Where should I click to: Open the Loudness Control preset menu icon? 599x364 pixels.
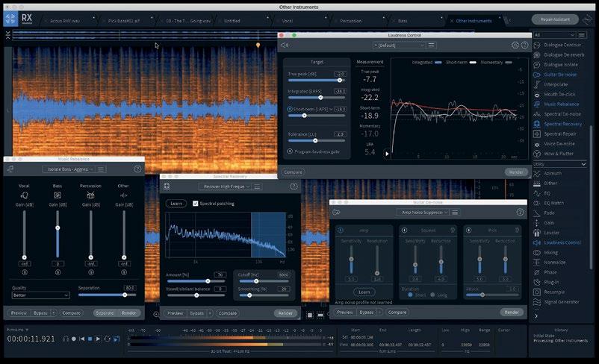tap(431, 45)
